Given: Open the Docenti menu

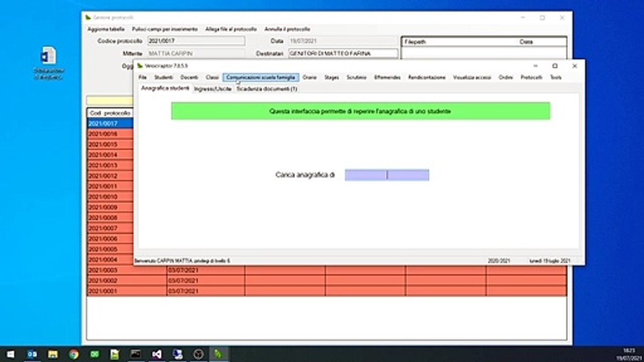Looking at the screenshot, I should 189,77.
